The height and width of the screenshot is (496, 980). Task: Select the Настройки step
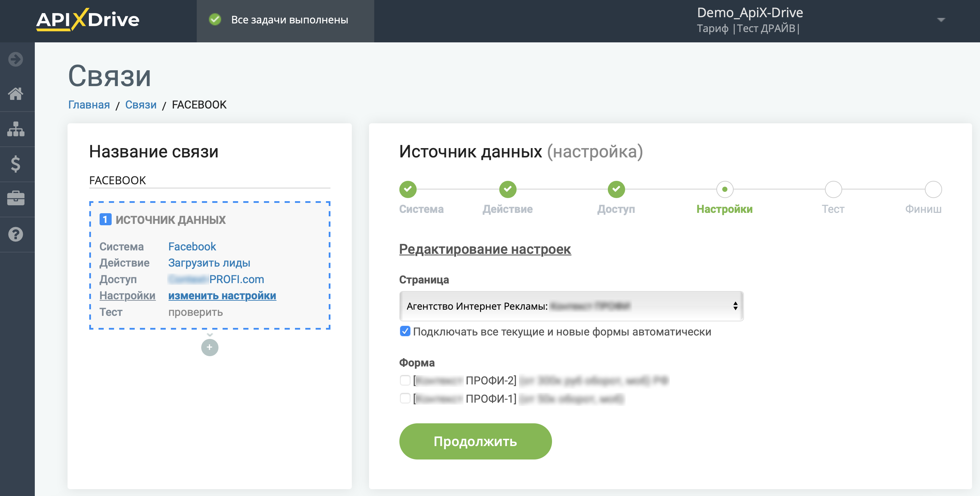[724, 189]
